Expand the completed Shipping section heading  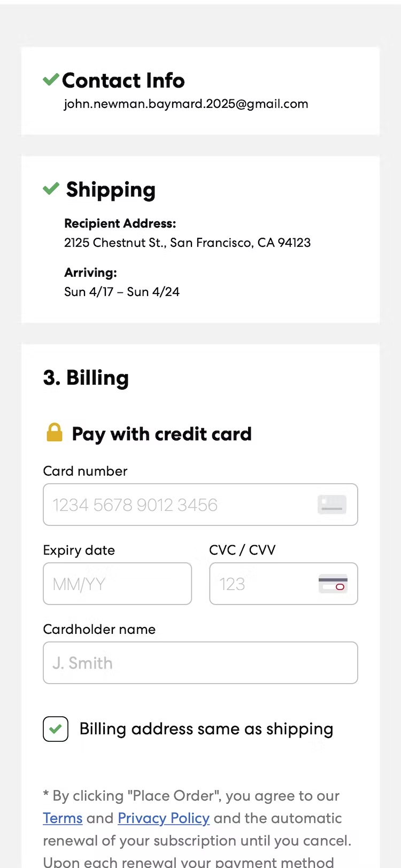coord(111,190)
